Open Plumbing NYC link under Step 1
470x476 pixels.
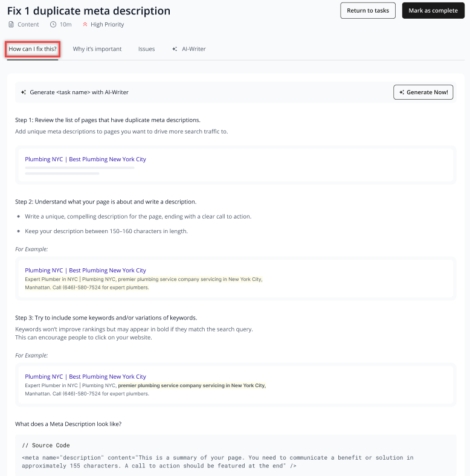coord(85,159)
